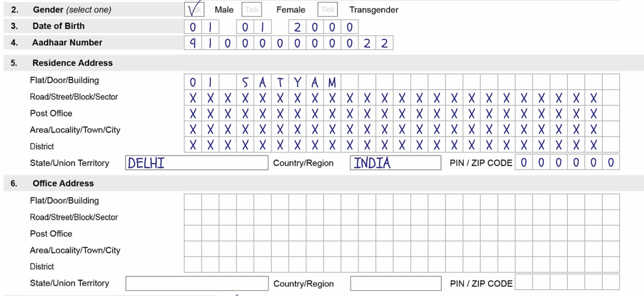Click the first Date of Birth day box
The image size is (644, 296).
(193, 27)
